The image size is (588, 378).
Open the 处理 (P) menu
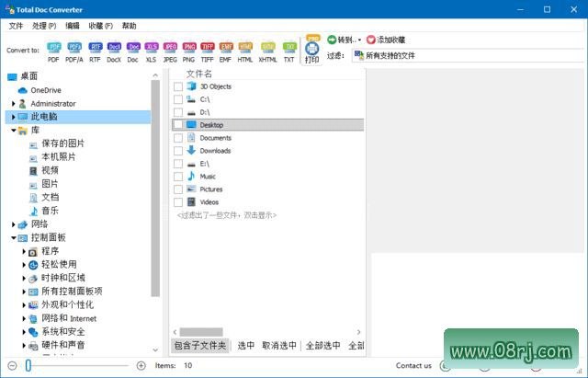pyautogui.click(x=44, y=26)
